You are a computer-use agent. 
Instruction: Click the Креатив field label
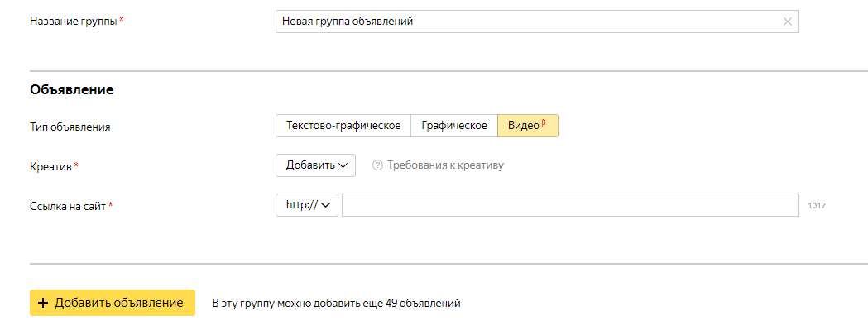click(x=51, y=166)
